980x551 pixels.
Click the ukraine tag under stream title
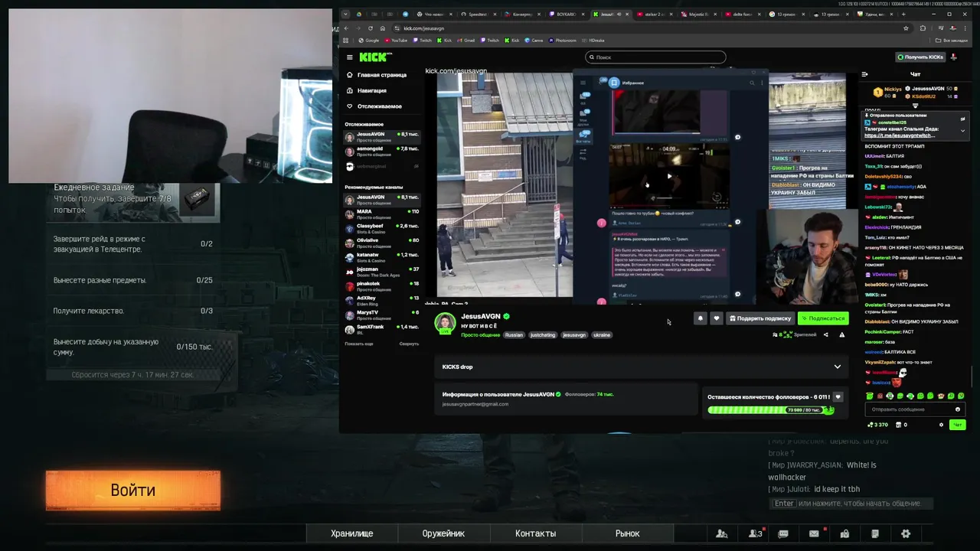pyautogui.click(x=602, y=335)
